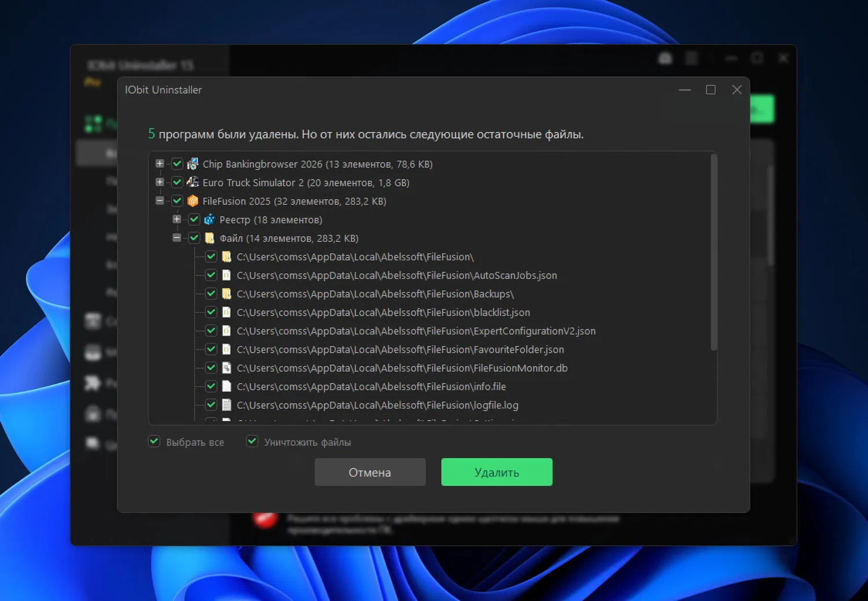Click the text file icon of logfile.log
Image resolution: width=868 pixels, height=601 pixels.
point(227,405)
